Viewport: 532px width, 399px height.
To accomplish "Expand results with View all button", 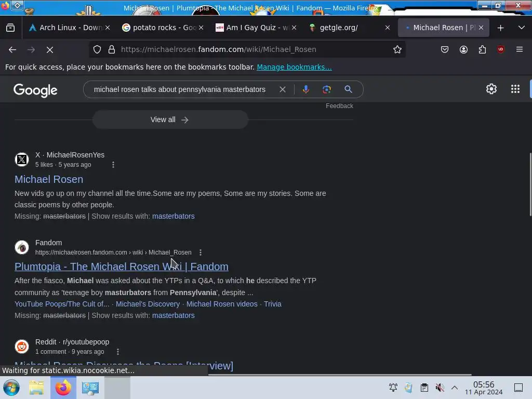I will 170,120.
